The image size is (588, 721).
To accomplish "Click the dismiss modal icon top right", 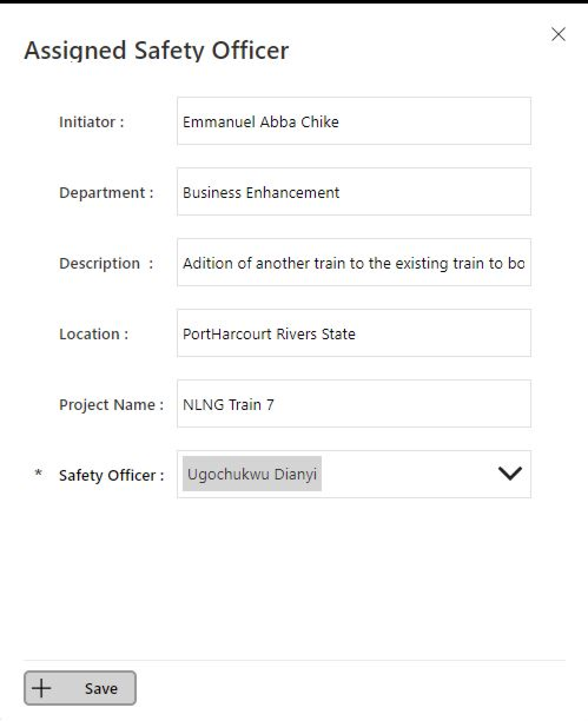I will coord(557,33).
